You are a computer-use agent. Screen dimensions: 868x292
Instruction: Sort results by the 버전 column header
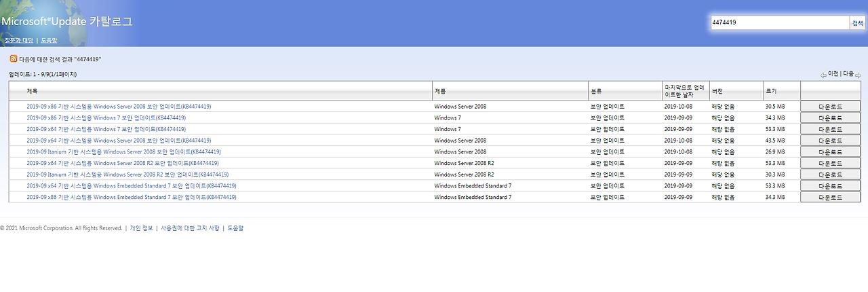(717, 90)
